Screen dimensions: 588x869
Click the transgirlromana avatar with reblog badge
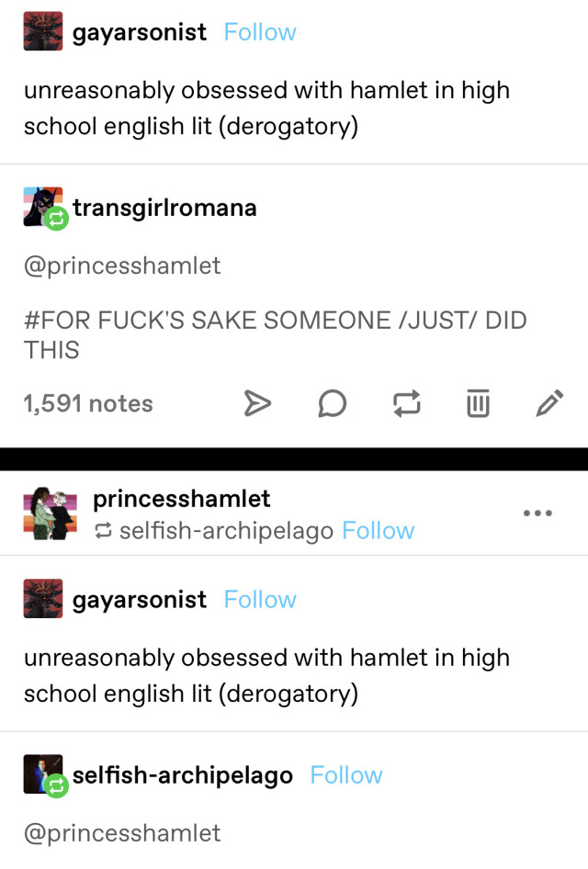pos(44,208)
